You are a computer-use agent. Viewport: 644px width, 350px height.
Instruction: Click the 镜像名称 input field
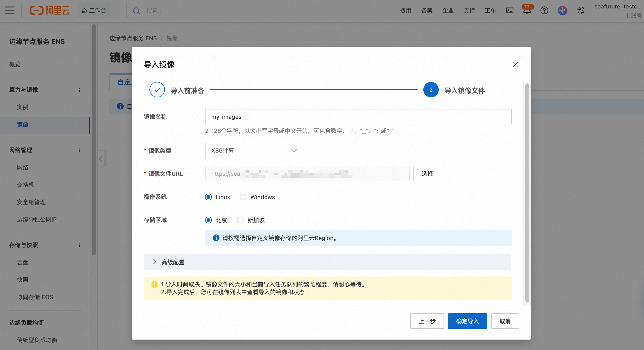tap(358, 117)
